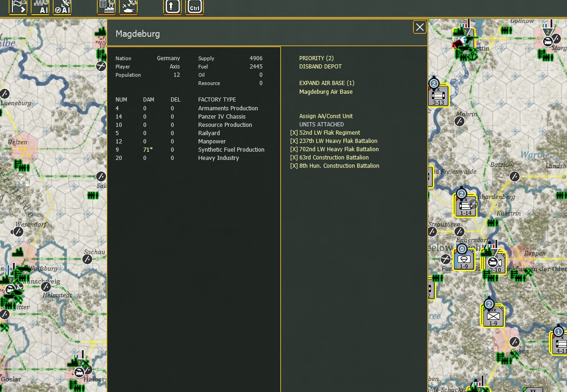Click the Railyard factory row
Image resolution: width=567 pixels, height=392 pixels.
tap(168, 133)
